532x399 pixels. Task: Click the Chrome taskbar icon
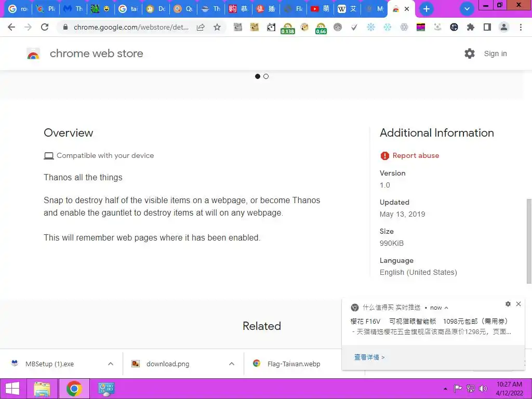click(x=74, y=389)
